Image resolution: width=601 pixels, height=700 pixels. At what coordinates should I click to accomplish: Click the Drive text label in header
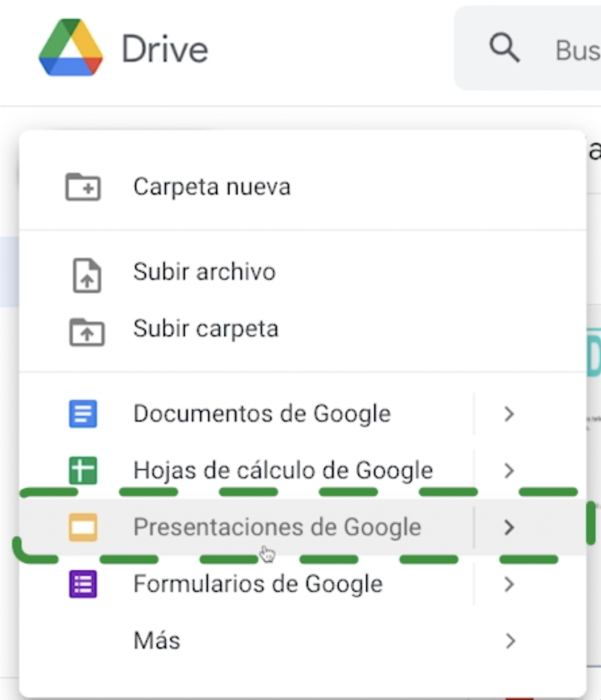click(x=164, y=47)
